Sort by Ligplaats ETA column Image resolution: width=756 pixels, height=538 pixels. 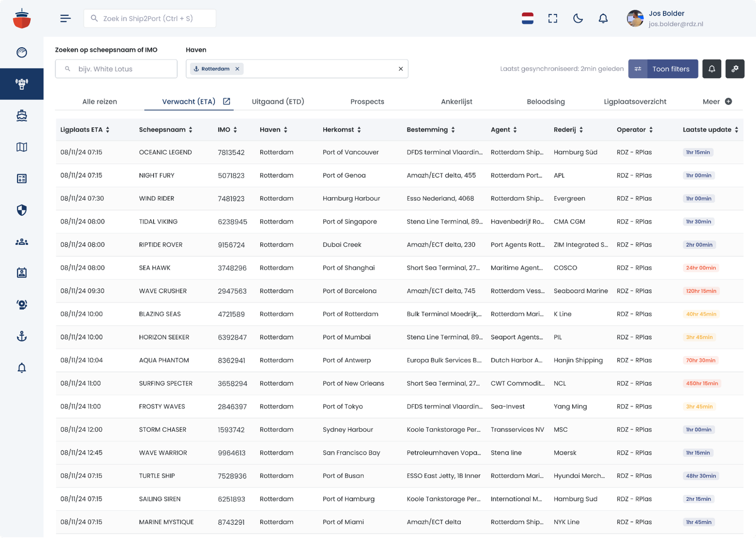click(85, 130)
